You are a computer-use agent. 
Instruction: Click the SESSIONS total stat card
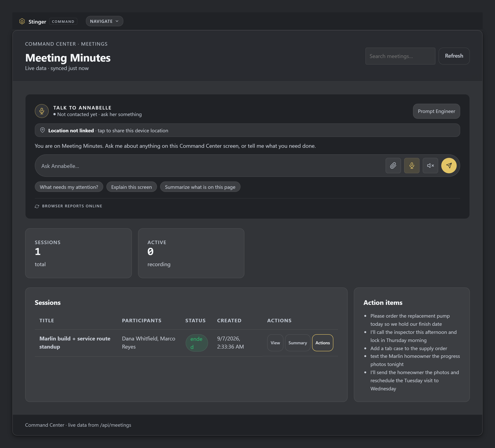79,253
